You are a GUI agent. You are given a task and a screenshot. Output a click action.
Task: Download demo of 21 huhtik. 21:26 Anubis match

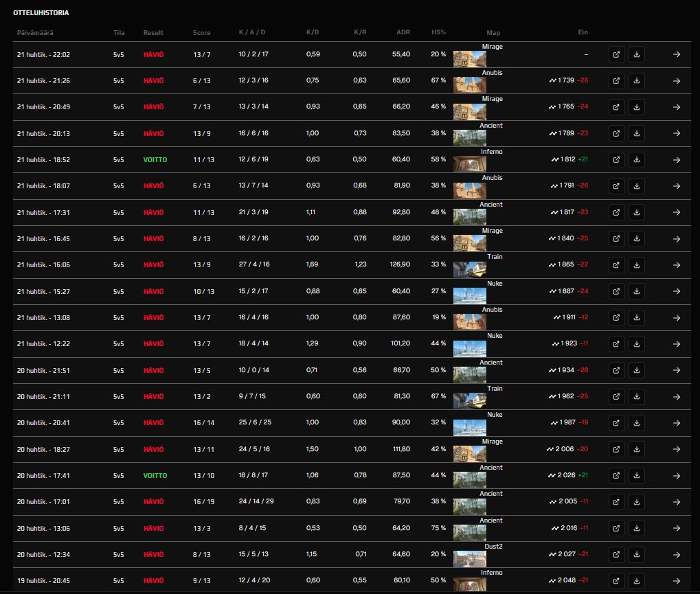(637, 81)
